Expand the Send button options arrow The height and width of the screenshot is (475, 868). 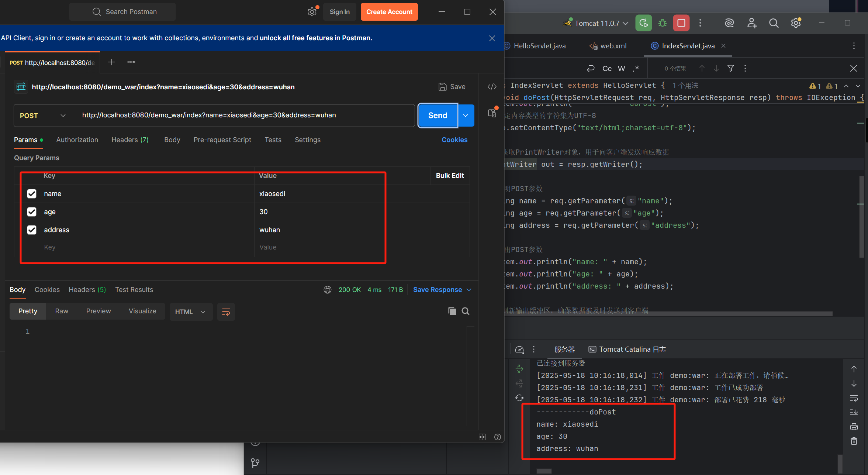click(x=466, y=116)
